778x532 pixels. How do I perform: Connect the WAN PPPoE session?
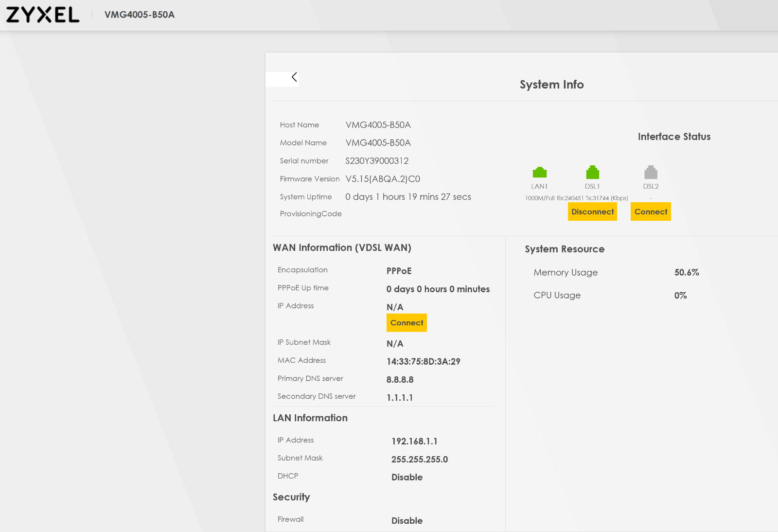click(407, 323)
